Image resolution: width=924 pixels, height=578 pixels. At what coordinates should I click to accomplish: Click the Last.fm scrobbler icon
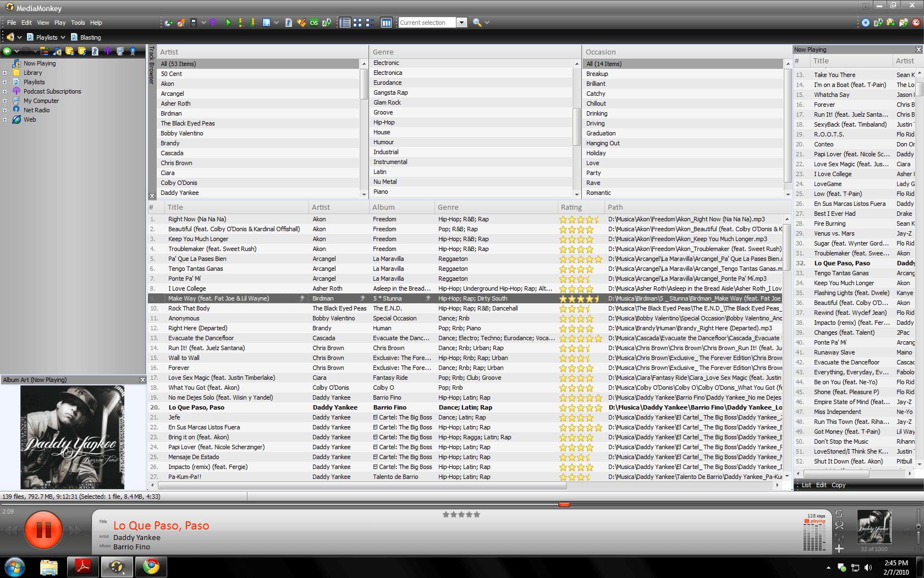pos(314,23)
